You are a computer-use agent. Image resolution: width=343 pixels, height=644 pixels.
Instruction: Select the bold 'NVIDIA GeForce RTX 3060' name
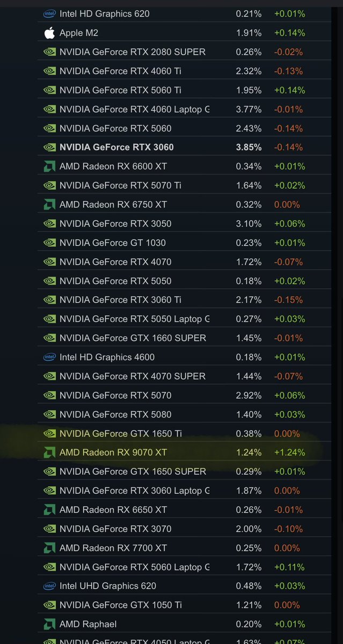[x=117, y=148]
